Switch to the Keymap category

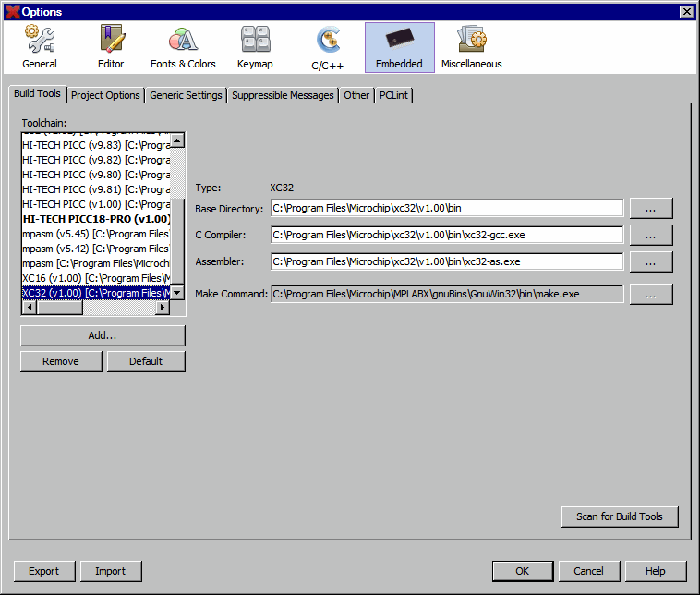(x=255, y=47)
